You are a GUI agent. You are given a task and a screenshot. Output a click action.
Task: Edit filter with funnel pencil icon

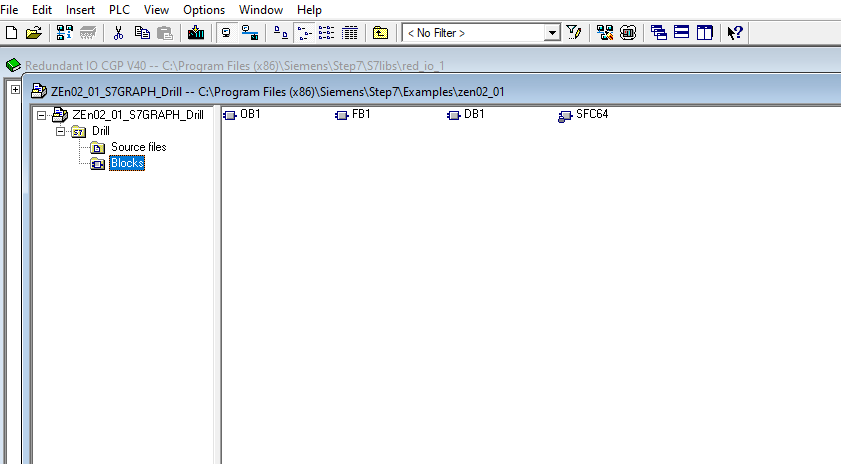(x=573, y=33)
